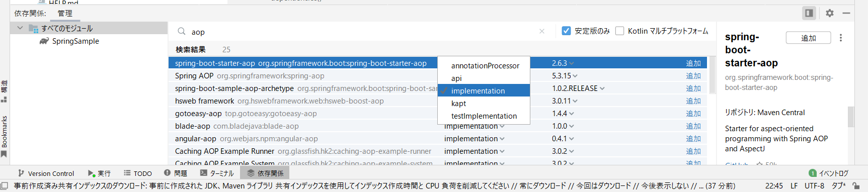Open version dropdown 1.0.0 for blade-aop
Image resolution: width=868 pixels, height=192 pixels.
[563, 126]
